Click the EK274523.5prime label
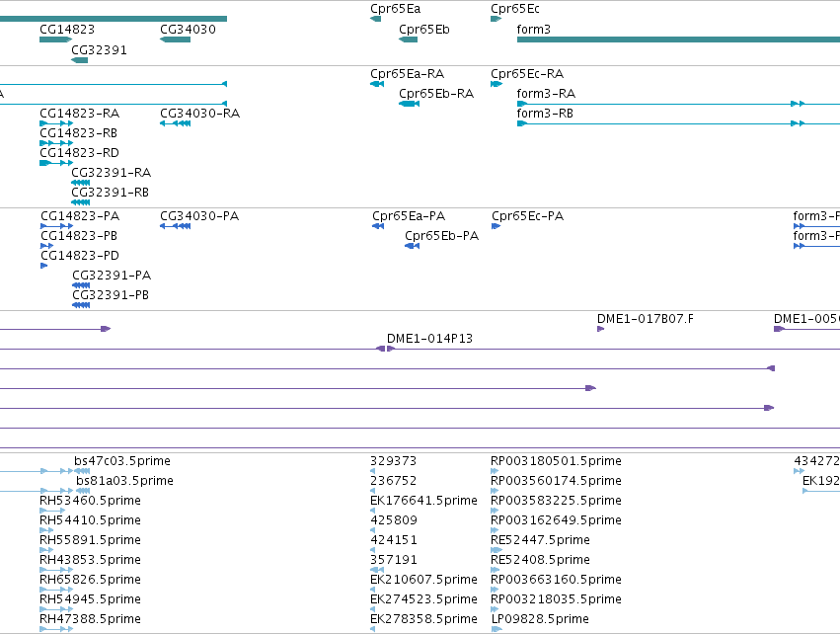This screenshot has height=634, width=840. click(x=423, y=599)
